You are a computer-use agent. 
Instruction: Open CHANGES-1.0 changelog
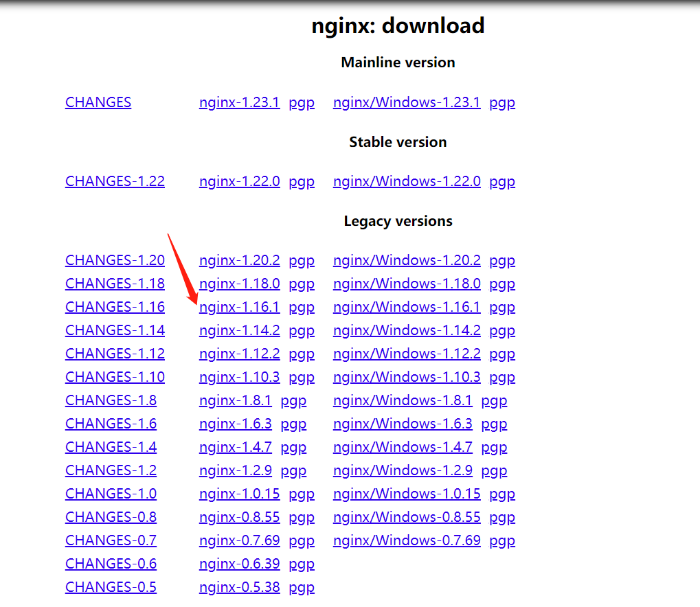[111, 493]
